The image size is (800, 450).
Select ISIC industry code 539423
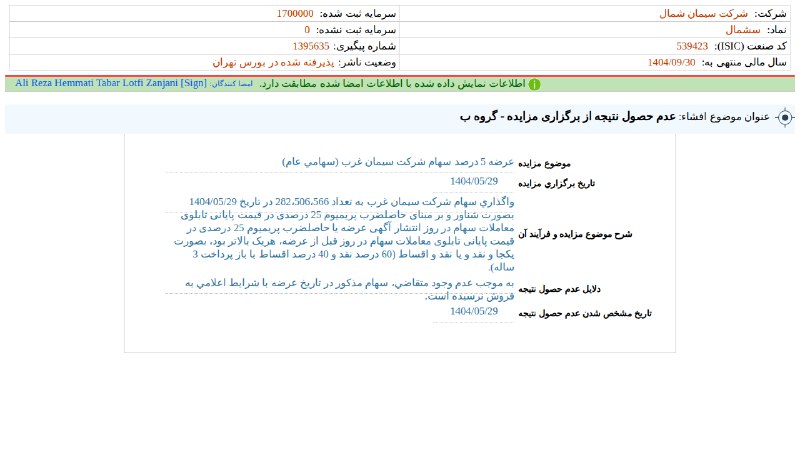(692, 46)
